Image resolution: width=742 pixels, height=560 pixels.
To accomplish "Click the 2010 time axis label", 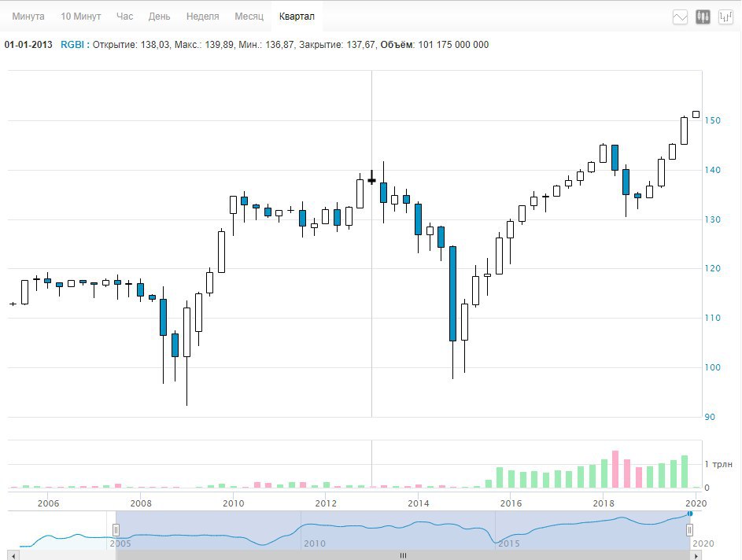I will click(233, 503).
